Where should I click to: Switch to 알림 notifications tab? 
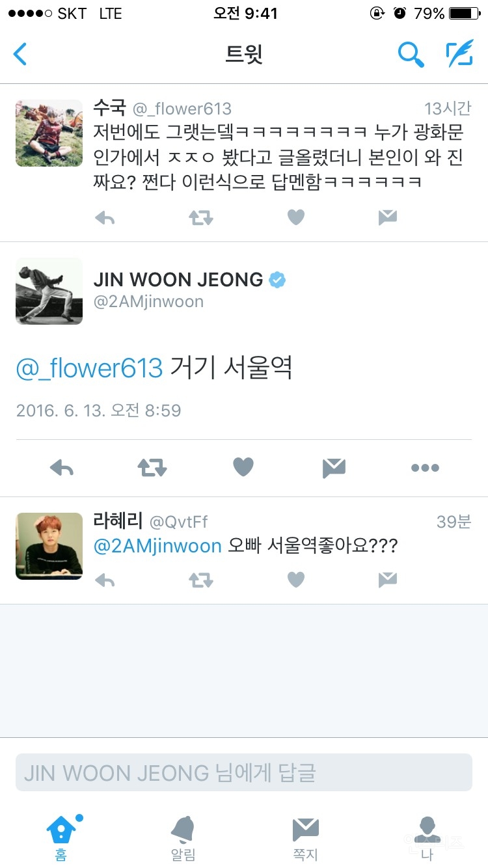[x=183, y=839]
